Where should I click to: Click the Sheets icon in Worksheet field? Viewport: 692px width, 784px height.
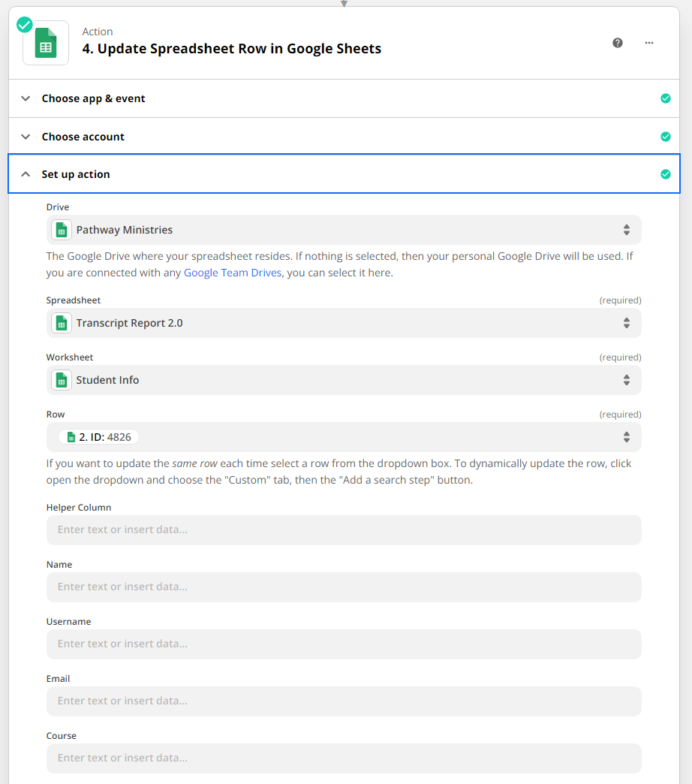tap(62, 380)
